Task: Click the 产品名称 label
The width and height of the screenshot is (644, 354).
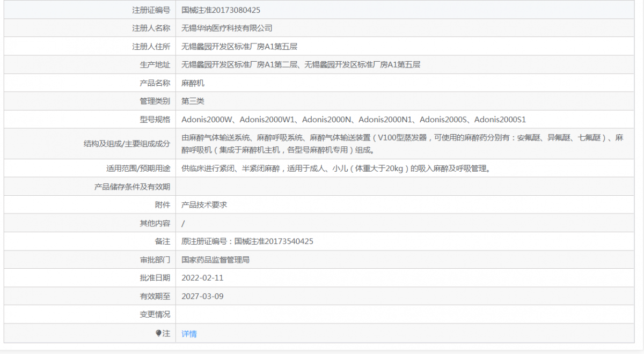Action: [155, 83]
